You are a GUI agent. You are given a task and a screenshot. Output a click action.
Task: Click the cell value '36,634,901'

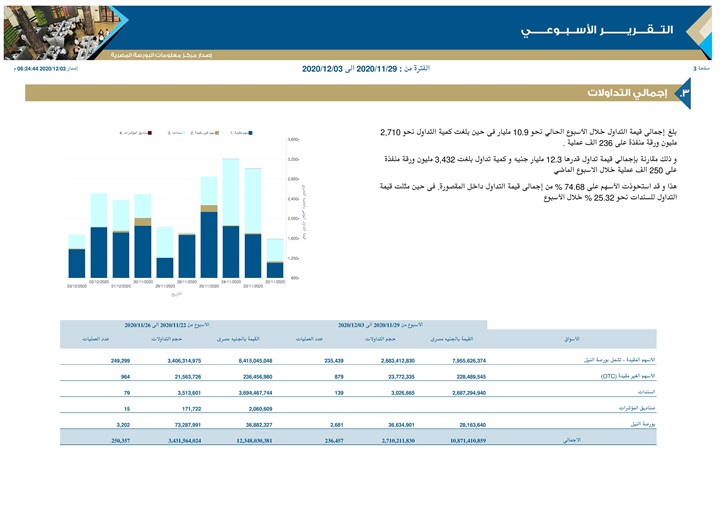(401, 425)
